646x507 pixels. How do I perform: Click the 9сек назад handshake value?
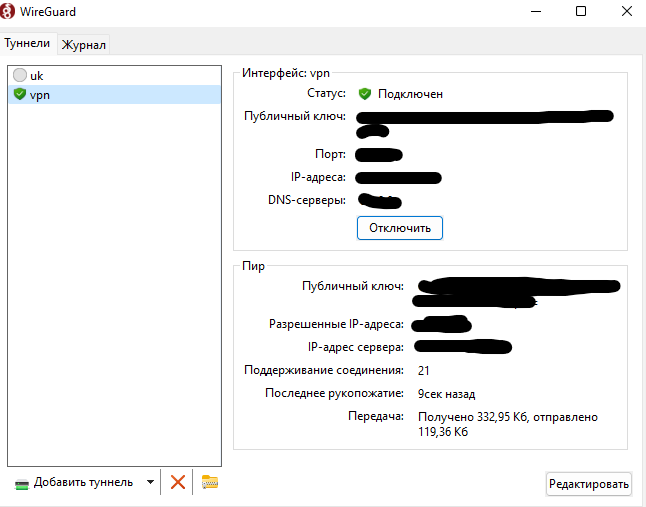[x=446, y=394]
